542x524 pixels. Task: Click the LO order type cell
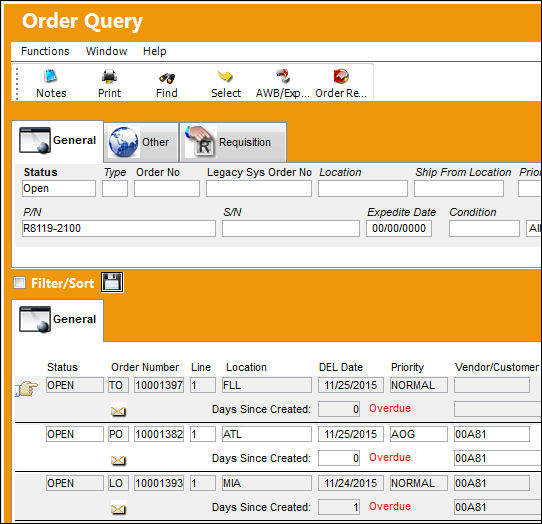coord(119,483)
